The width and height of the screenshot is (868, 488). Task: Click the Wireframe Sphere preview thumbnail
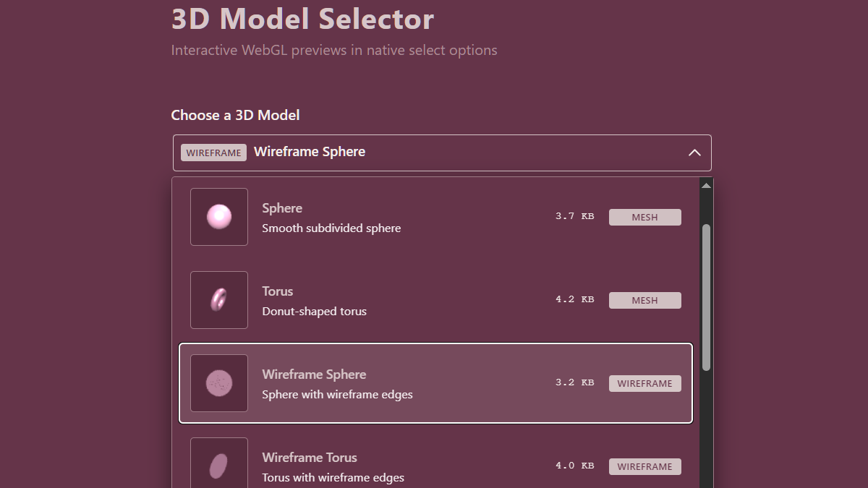point(219,383)
